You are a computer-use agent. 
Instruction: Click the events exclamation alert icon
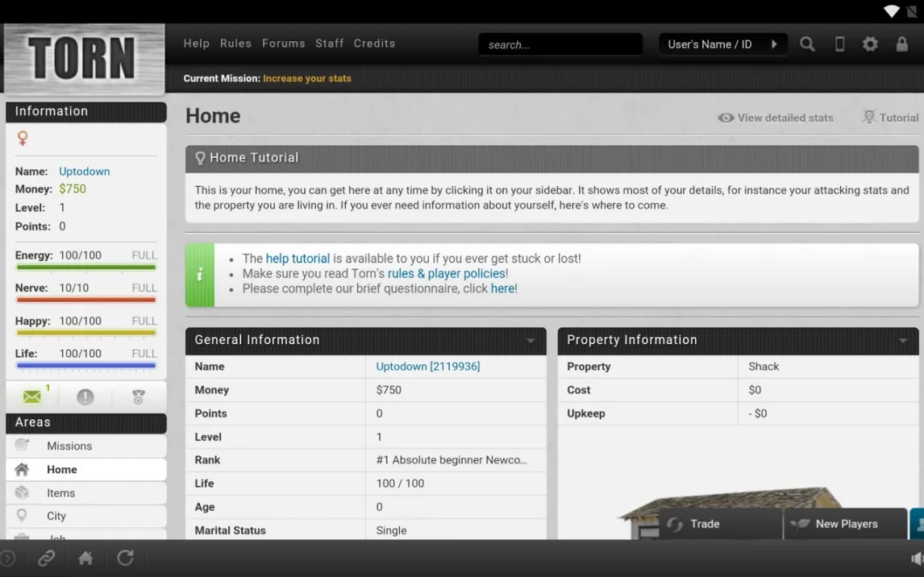85,396
